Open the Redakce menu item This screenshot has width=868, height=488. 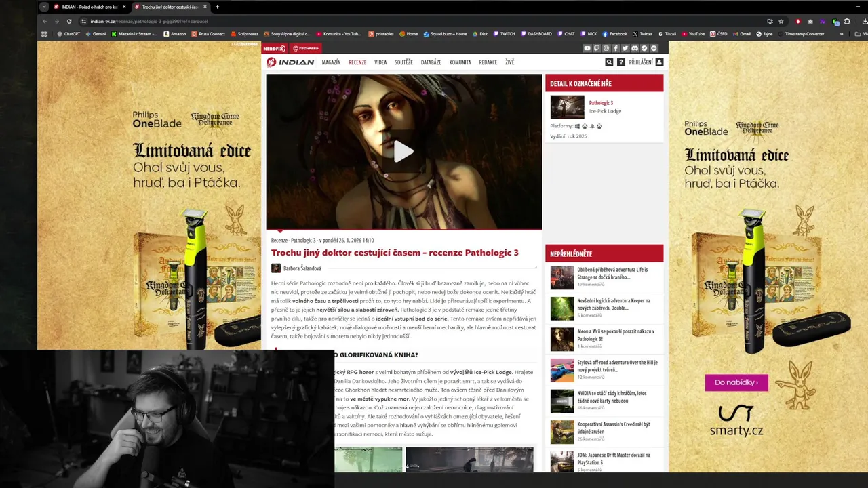tap(488, 62)
